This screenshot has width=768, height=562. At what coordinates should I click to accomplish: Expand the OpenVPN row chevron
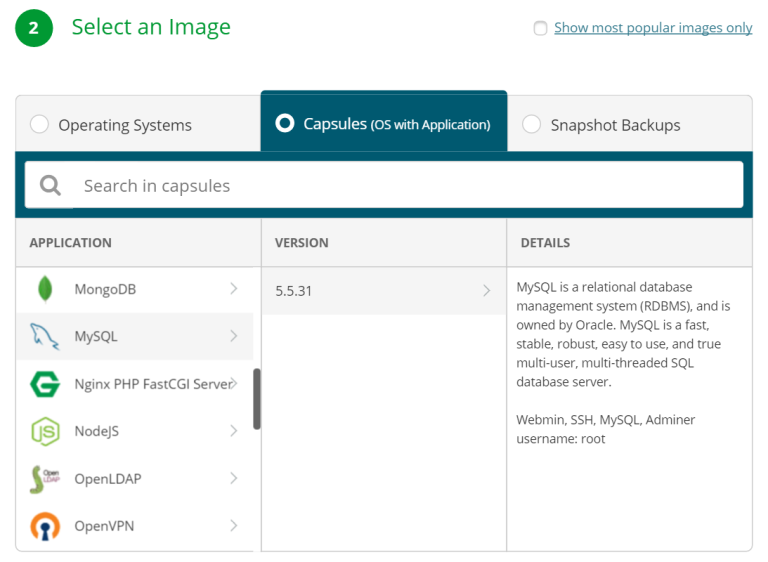tap(233, 526)
